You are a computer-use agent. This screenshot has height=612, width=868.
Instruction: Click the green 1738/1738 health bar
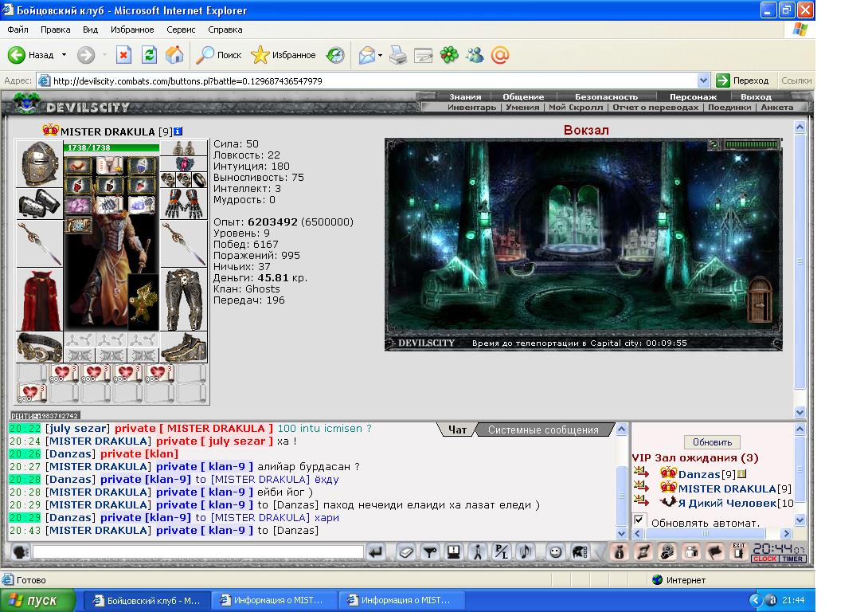111,147
